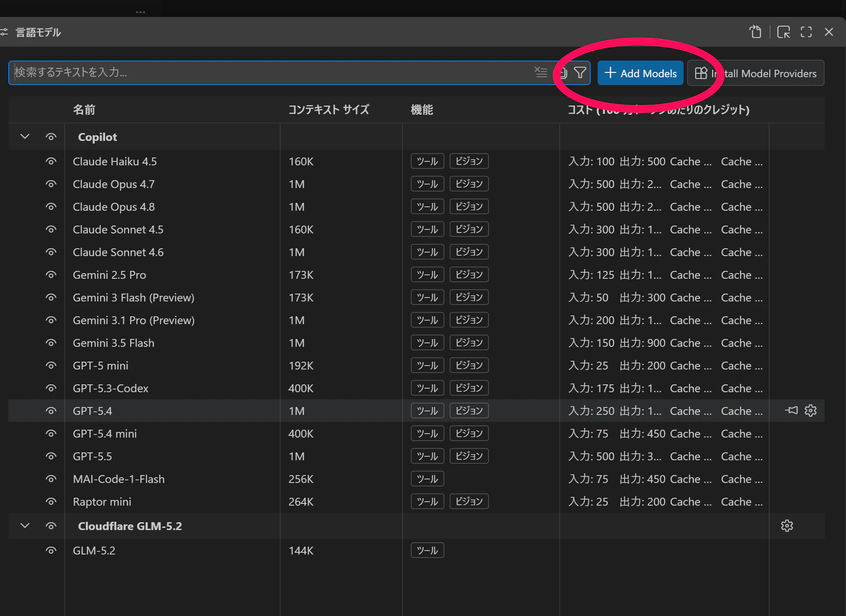
Task: Pin the GPT-5.4 model
Action: [x=791, y=411]
